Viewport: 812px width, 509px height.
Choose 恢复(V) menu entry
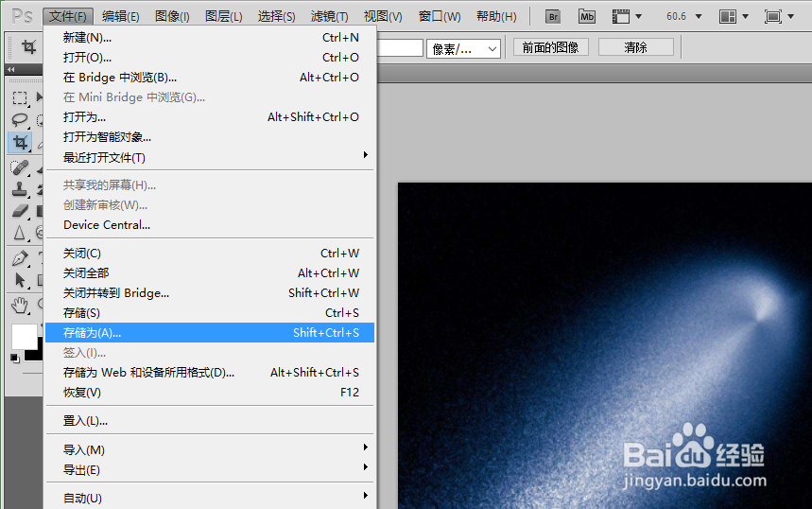tap(210, 393)
